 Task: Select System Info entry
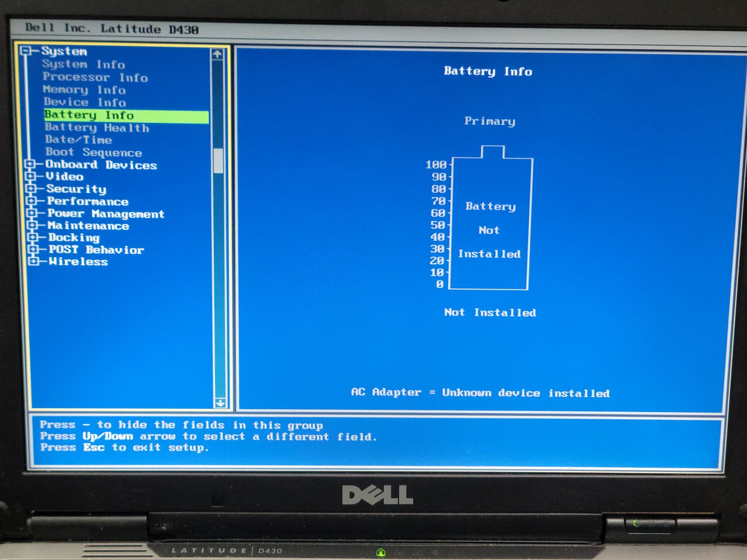point(84,64)
